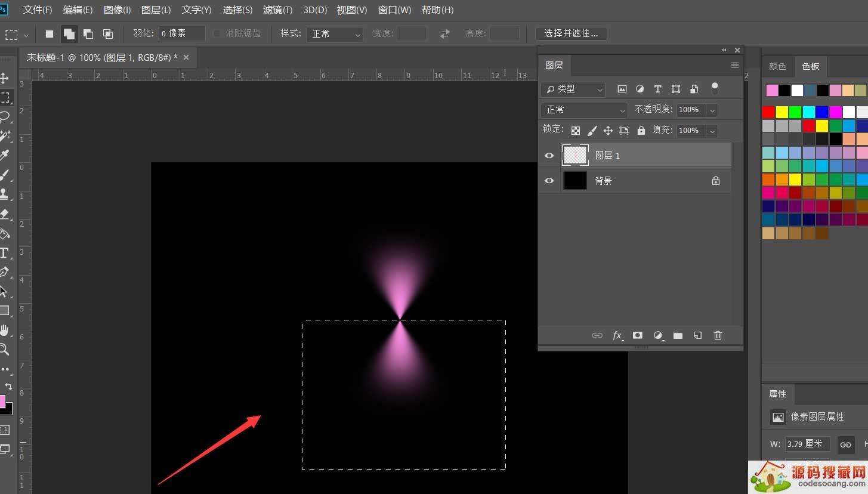Viewport: 868px width, 494px height.
Task: Select the Eyedropper tool
Action: pos(5,156)
